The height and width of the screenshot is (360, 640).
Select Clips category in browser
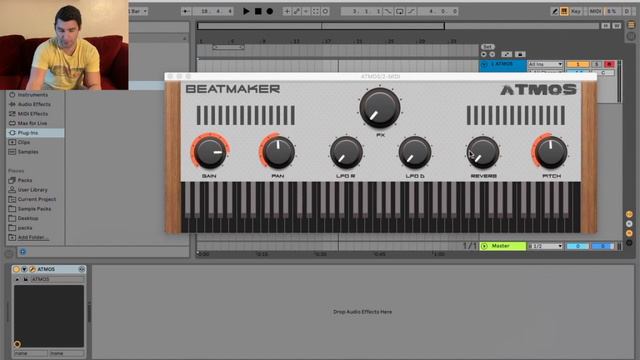24,142
